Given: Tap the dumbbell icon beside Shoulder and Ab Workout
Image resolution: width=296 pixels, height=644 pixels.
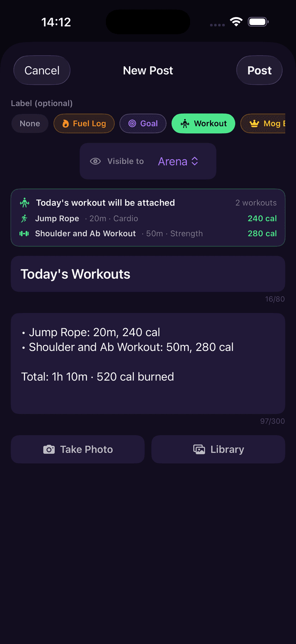Looking at the screenshot, I should (x=25, y=233).
